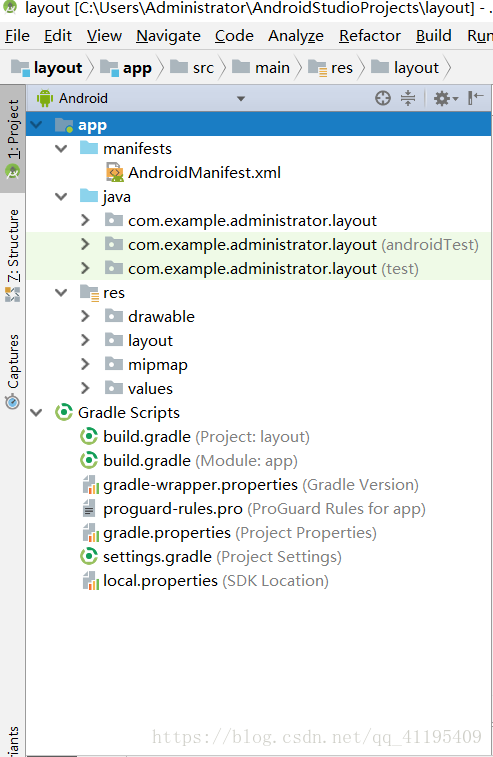Click the Gradle Scripts elephant icon
This screenshot has height=757, width=493.
click(x=64, y=413)
